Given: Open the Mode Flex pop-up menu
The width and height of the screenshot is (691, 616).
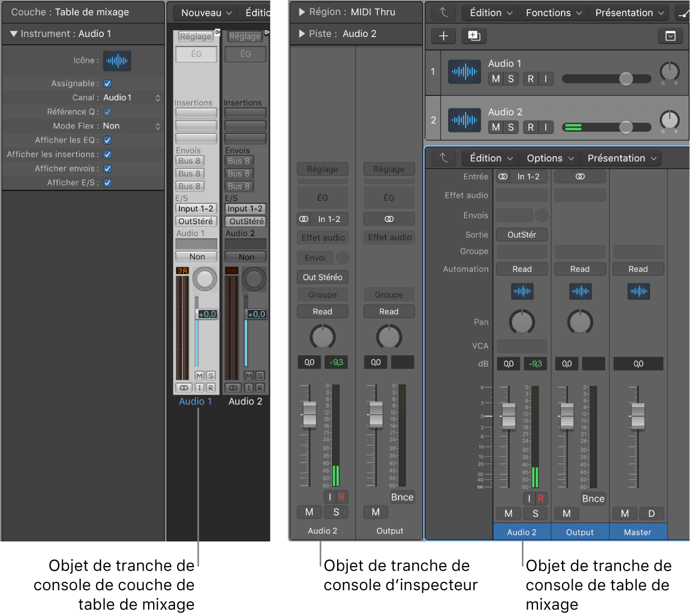Looking at the screenshot, I should pyautogui.click(x=131, y=126).
